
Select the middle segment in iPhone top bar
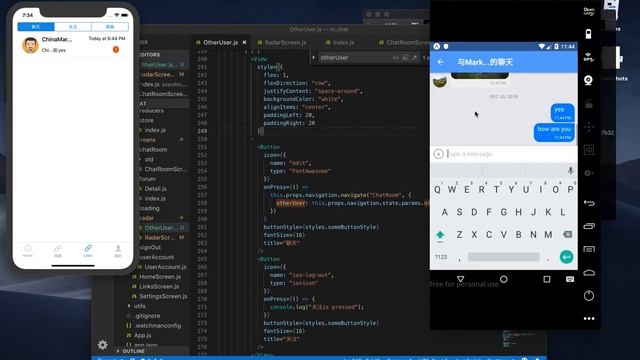point(73,27)
